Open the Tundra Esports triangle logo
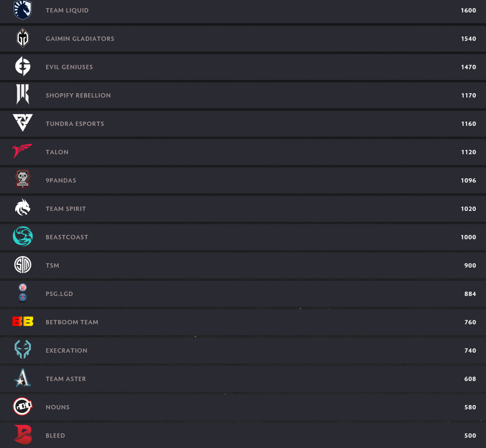This screenshot has width=486, height=448. (x=23, y=123)
